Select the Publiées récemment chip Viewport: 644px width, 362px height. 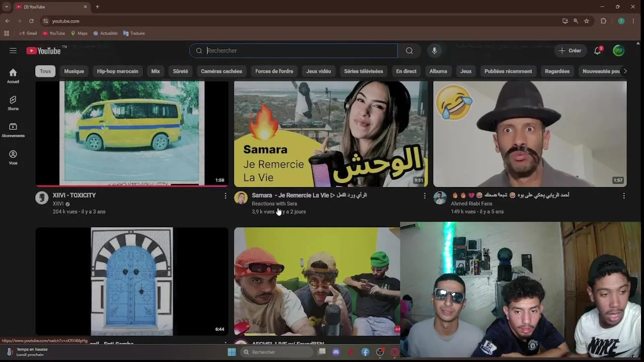click(508, 71)
